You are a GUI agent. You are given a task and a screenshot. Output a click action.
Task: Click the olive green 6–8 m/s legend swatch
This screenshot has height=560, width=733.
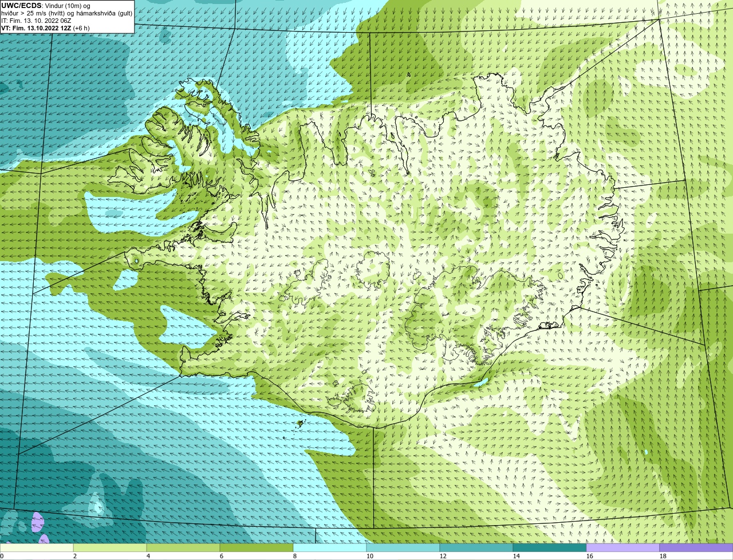[257, 548]
